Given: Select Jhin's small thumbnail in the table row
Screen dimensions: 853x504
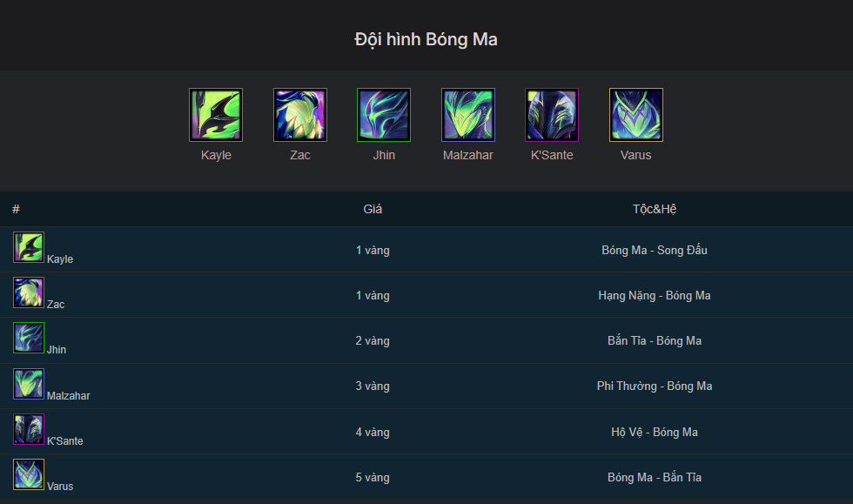Looking at the screenshot, I should pos(29,338).
